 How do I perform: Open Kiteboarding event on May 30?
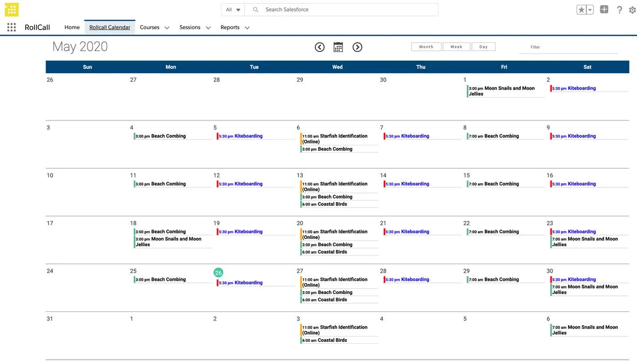pyautogui.click(x=589, y=280)
